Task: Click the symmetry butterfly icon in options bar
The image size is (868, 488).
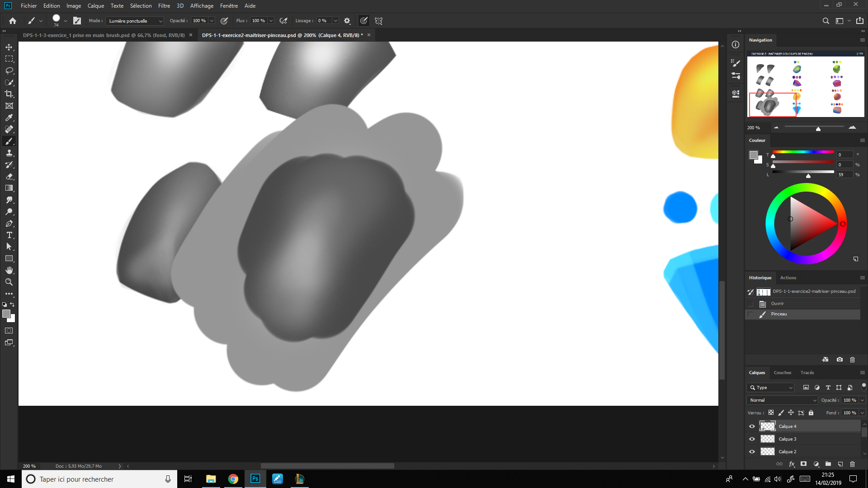Action: (378, 21)
